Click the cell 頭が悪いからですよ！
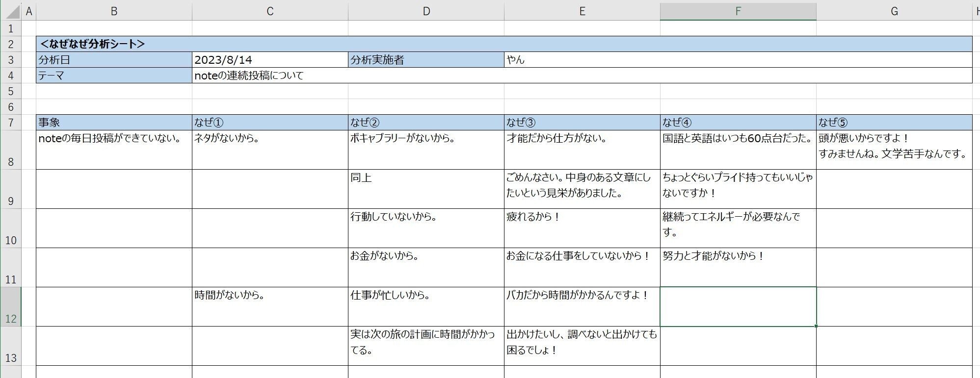The image size is (980, 378). pyautogui.click(x=894, y=150)
